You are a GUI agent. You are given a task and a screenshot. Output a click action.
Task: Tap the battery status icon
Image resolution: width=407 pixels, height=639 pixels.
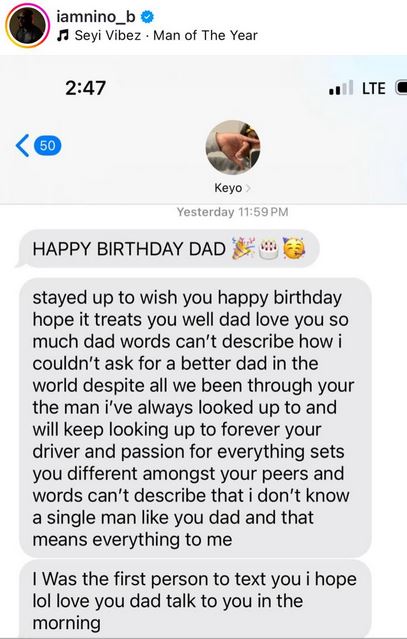[x=401, y=88]
